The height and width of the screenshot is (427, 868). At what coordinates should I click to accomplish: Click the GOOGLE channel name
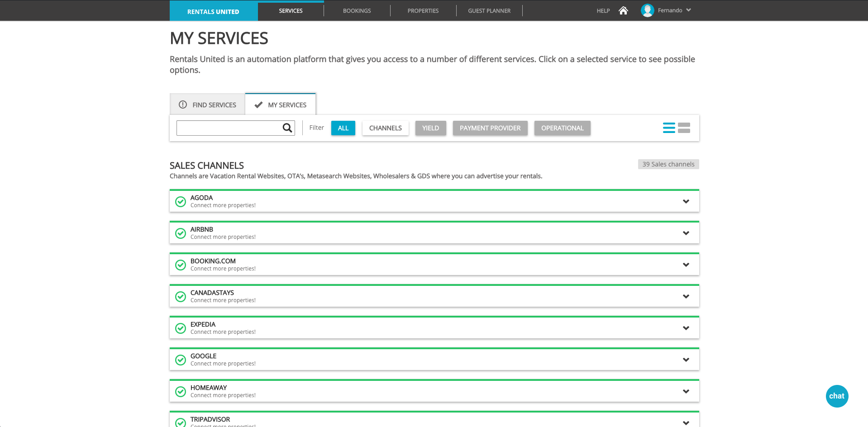[204, 356]
